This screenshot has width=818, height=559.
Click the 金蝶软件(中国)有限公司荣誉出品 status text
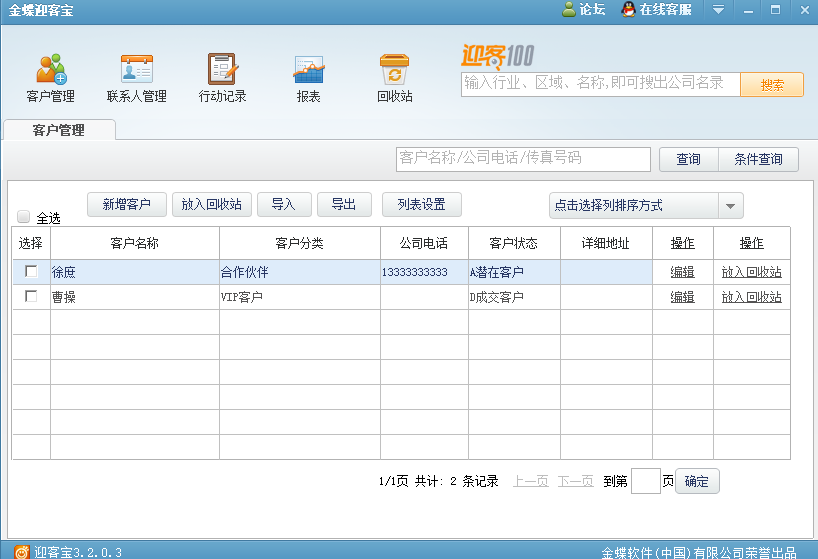point(699,553)
